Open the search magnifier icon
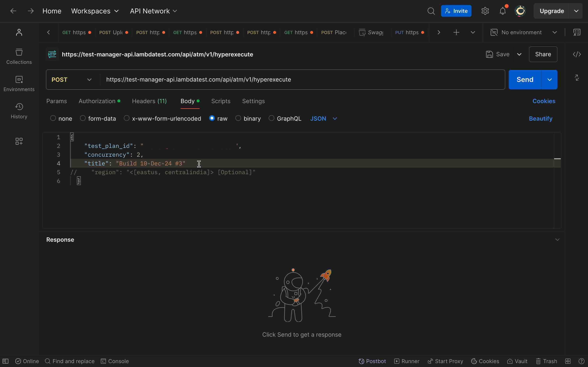The width and height of the screenshot is (588, 367). (431, 11)
